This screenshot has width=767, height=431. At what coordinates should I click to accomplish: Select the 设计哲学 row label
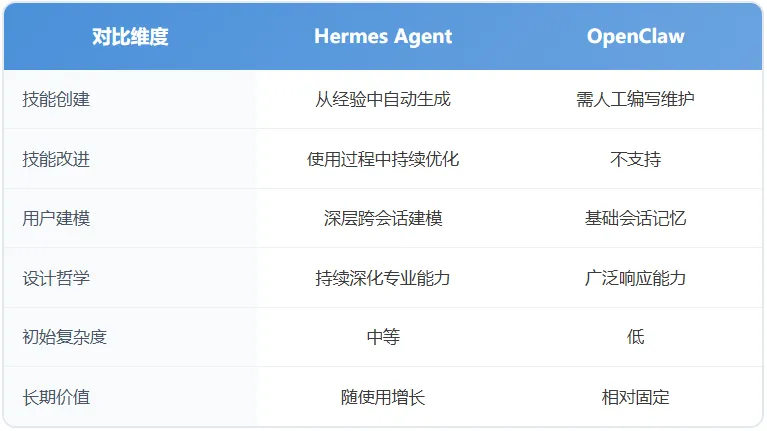coord(56,278)
